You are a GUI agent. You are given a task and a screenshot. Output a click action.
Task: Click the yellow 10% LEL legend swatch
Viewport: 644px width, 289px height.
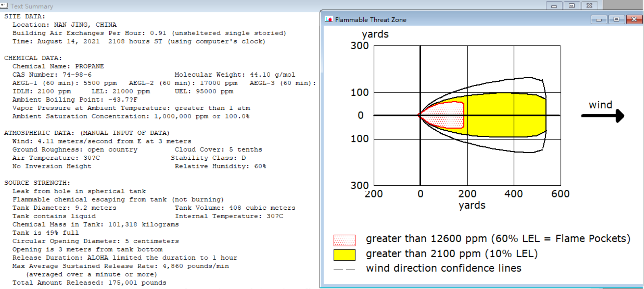point(344,255)
